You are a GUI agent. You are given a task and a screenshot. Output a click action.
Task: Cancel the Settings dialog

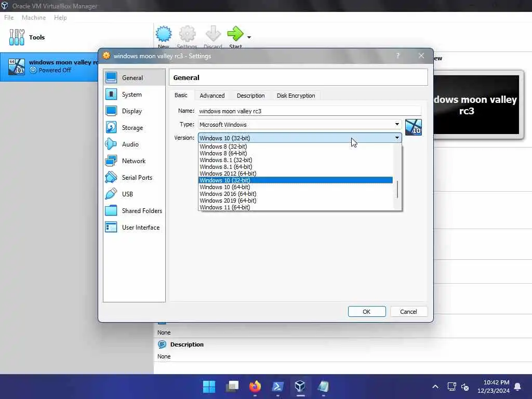pos(408,312)
